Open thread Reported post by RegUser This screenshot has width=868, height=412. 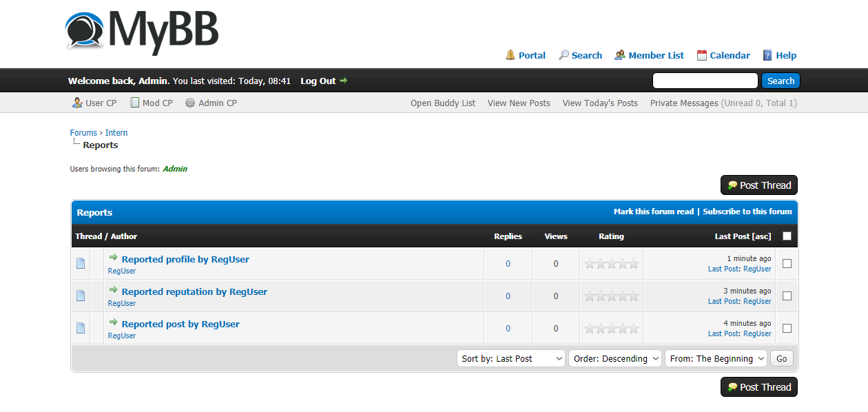(180, 324)
